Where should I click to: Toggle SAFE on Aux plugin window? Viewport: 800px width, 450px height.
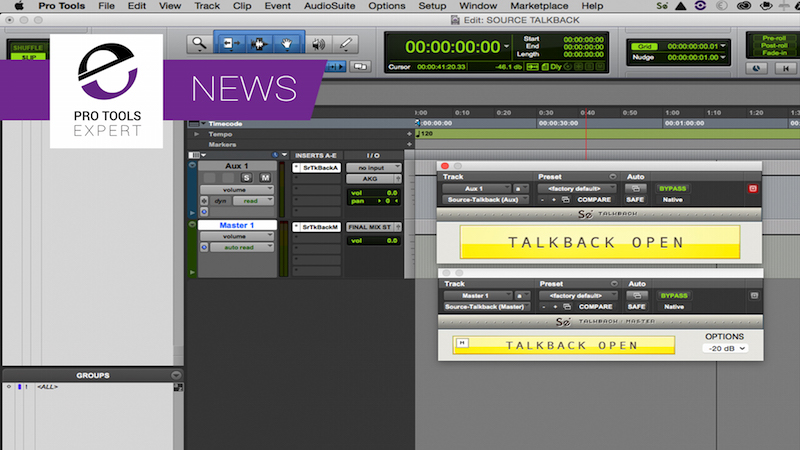(x=635, y=200)
